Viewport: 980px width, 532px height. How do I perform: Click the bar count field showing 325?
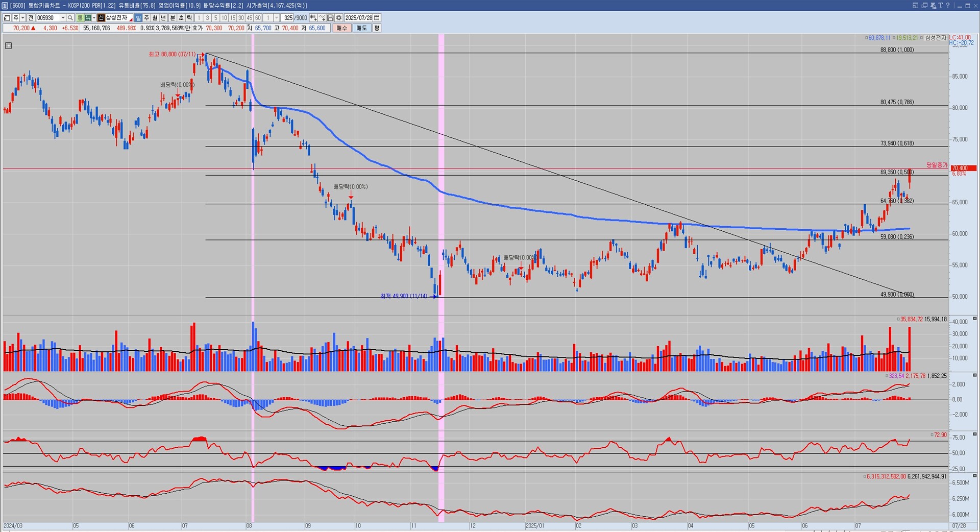click(288, 18)
